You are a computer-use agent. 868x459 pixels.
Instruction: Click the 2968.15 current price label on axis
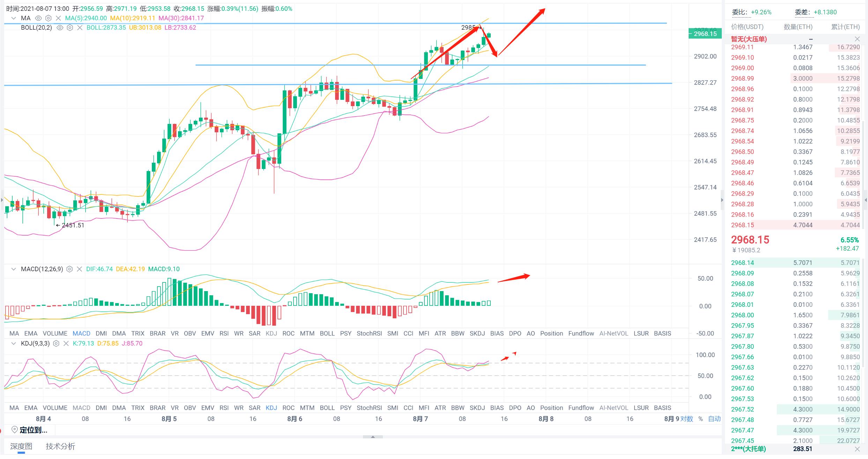[x=705, y=34]
